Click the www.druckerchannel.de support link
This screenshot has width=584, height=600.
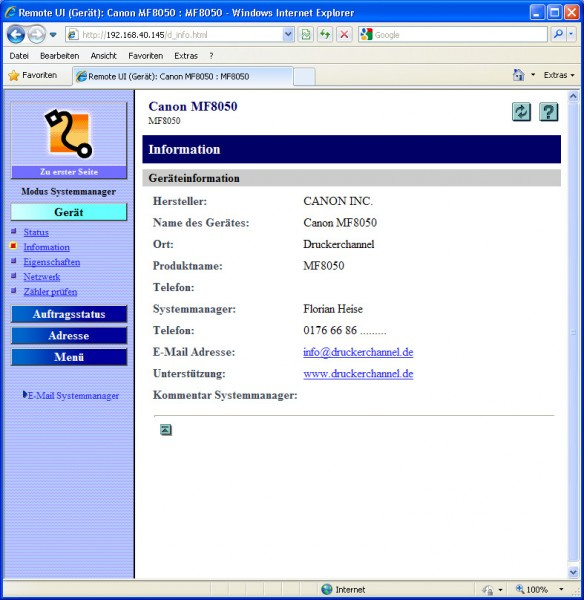point(358,373)
